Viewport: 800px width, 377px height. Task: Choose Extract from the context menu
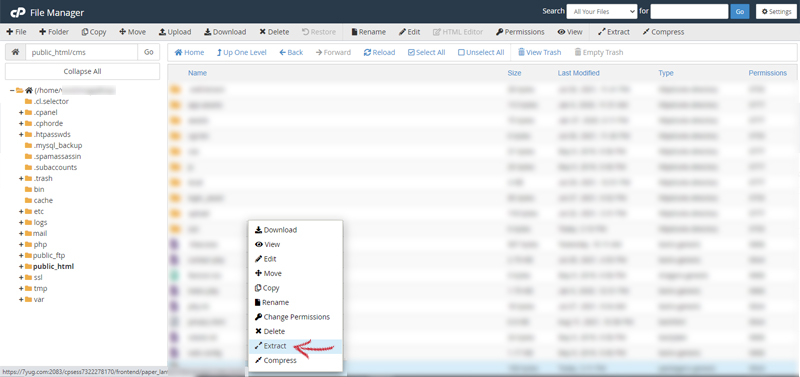295,346
